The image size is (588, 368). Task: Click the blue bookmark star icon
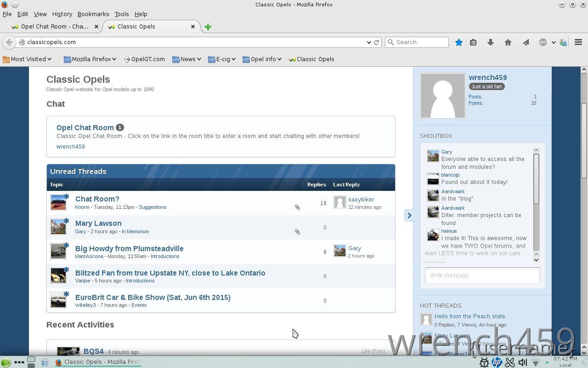coord(458,42)
